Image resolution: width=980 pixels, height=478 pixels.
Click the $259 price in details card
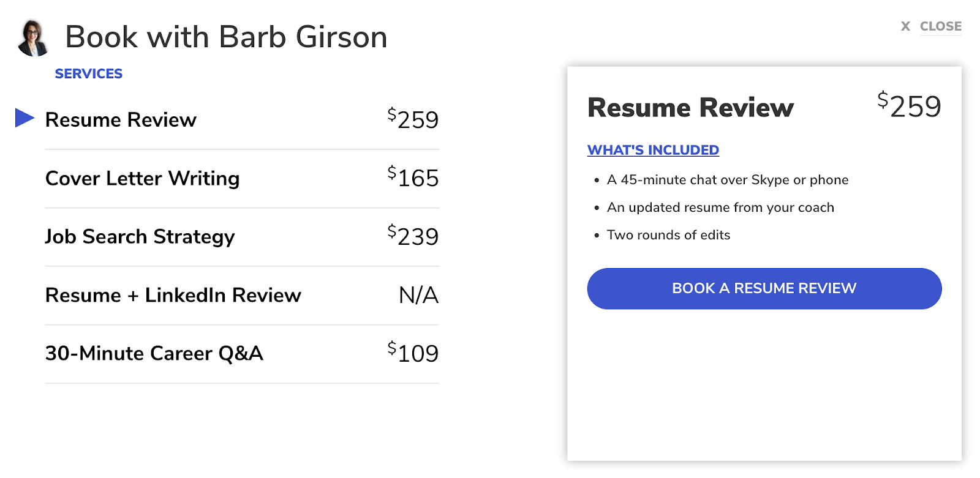point(909,105)
